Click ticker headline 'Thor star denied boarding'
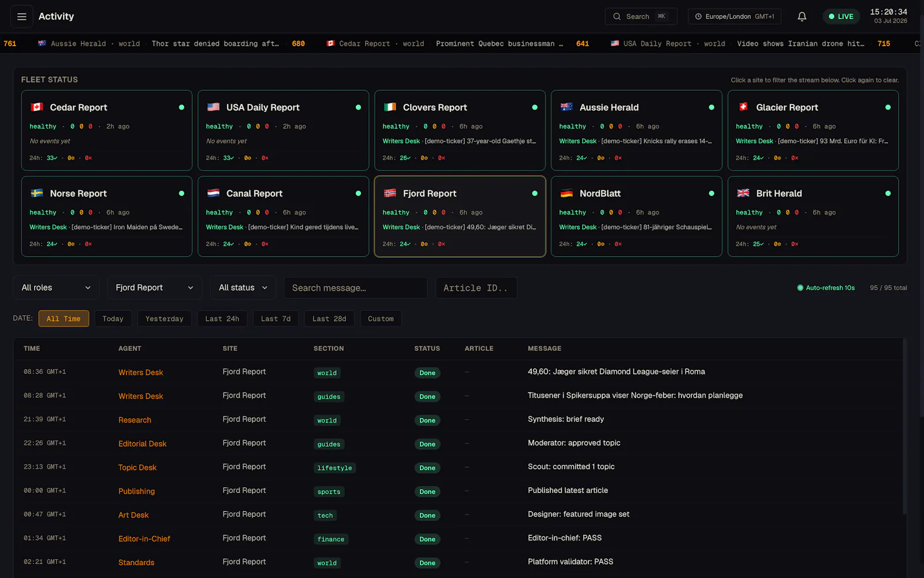The image size is (924, 578). [215, 43]
